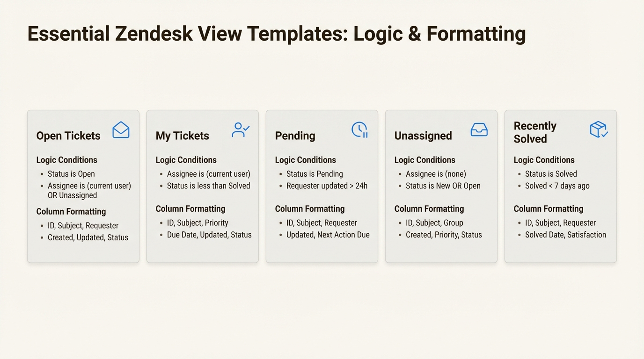Select the Unassigned card heading
The width and height of the screenshot is (644, 359).
423,136
